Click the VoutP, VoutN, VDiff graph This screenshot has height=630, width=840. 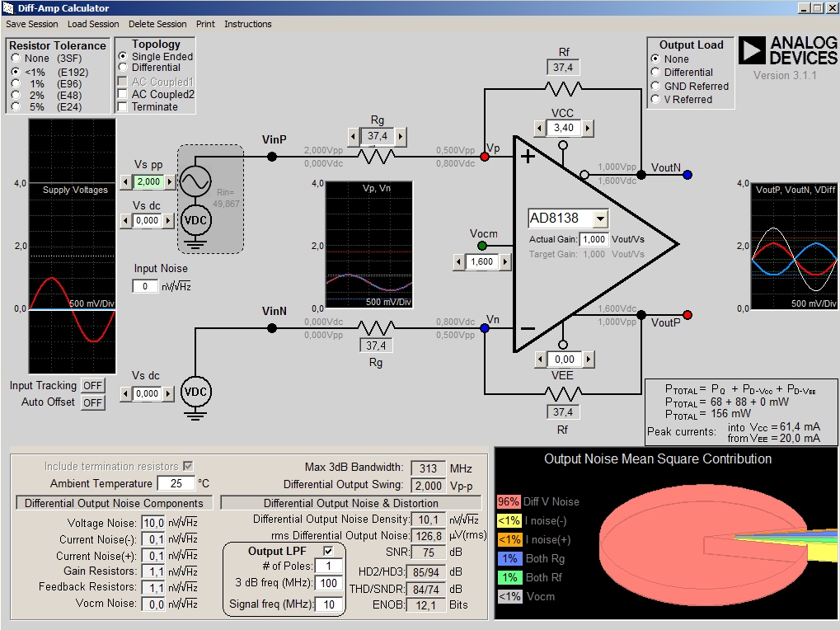793,246
